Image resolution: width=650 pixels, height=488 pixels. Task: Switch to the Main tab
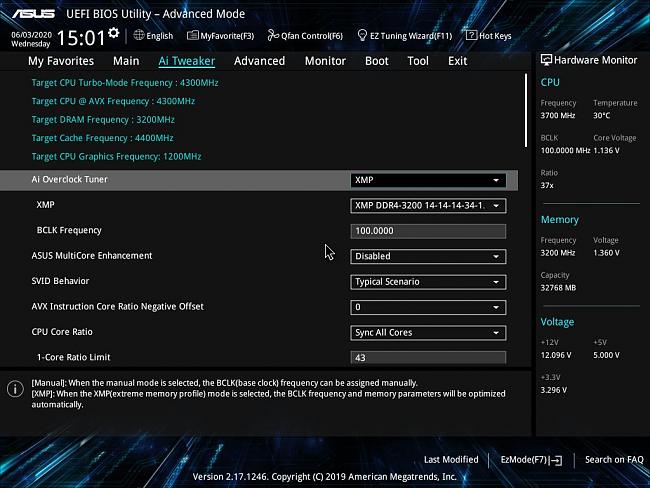(x=126, y=61)
